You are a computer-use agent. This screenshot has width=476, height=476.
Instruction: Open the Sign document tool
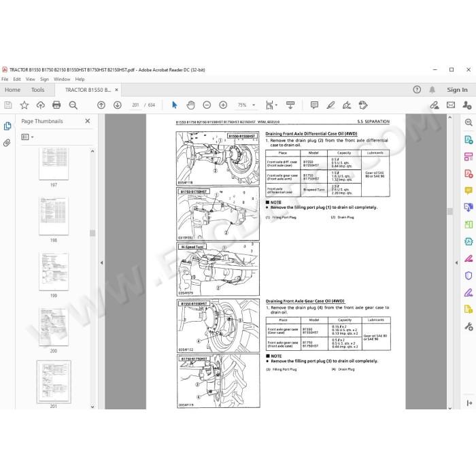(x=347, y=105)
